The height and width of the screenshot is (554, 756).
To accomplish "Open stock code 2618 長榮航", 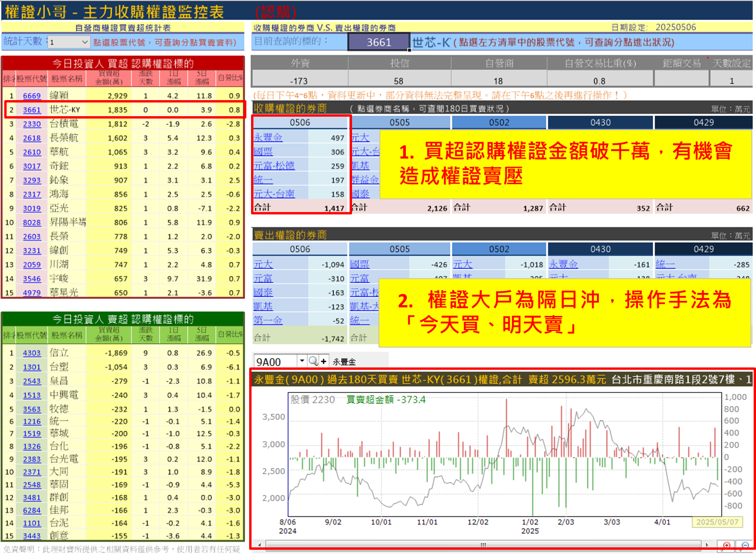I will (32, 138).
